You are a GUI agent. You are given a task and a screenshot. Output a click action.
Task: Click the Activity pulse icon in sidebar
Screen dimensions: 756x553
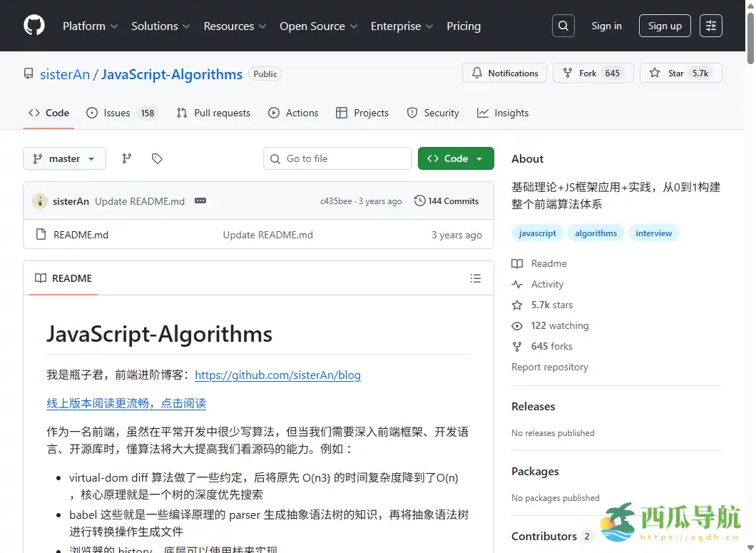tap(516, 284)
